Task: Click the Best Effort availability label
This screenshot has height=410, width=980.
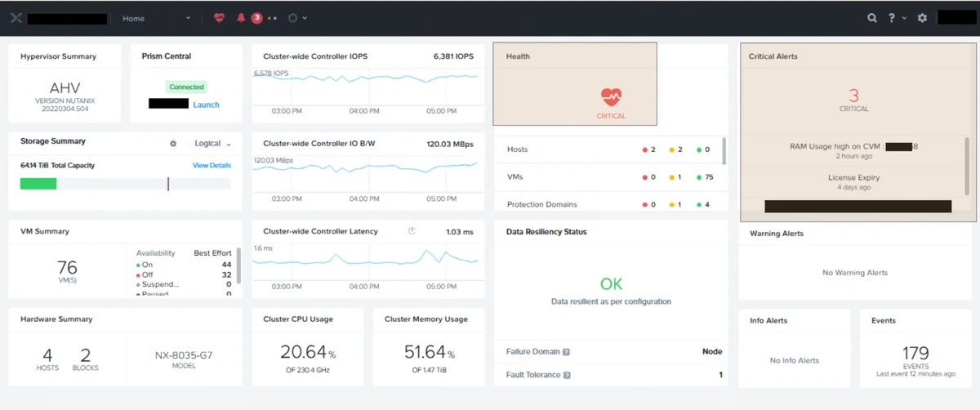Action: click(212, 253)
